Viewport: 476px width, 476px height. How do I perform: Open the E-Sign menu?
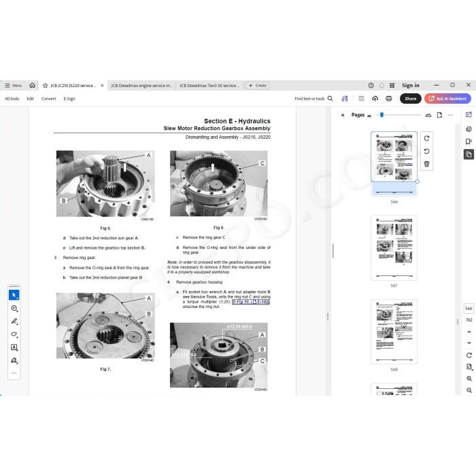click(x=69, y=99)
